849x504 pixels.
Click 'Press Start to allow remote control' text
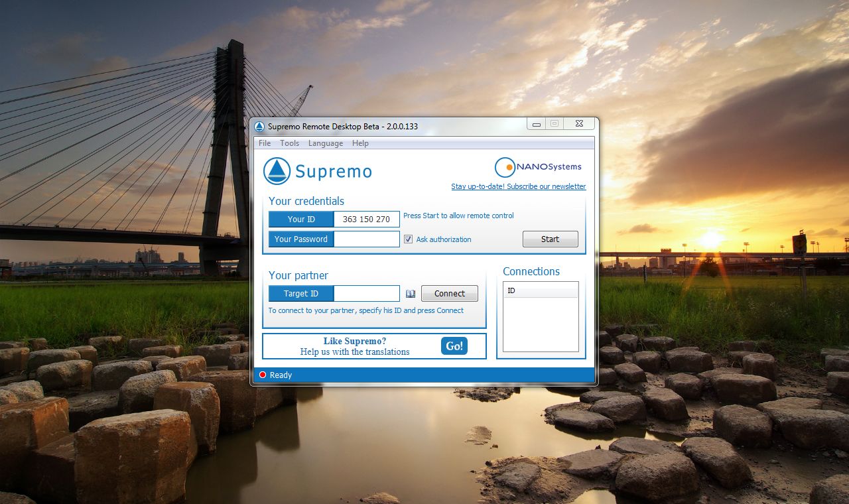458,216
